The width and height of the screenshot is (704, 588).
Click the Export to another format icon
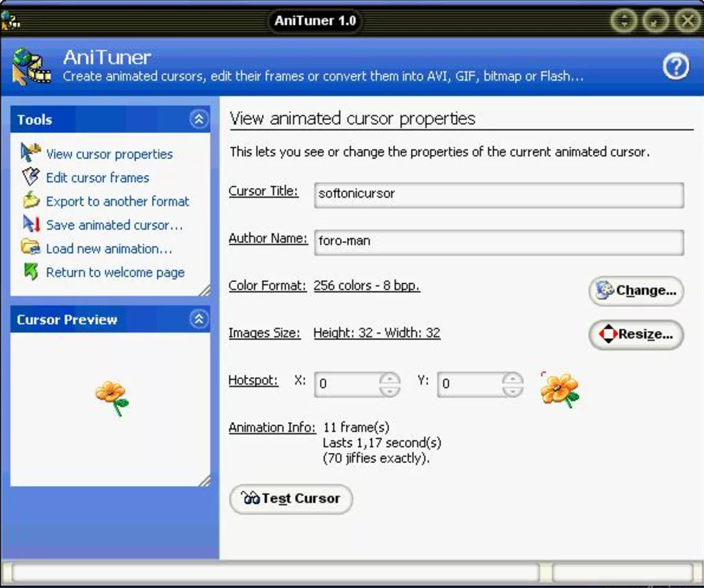tap(31, 200)
